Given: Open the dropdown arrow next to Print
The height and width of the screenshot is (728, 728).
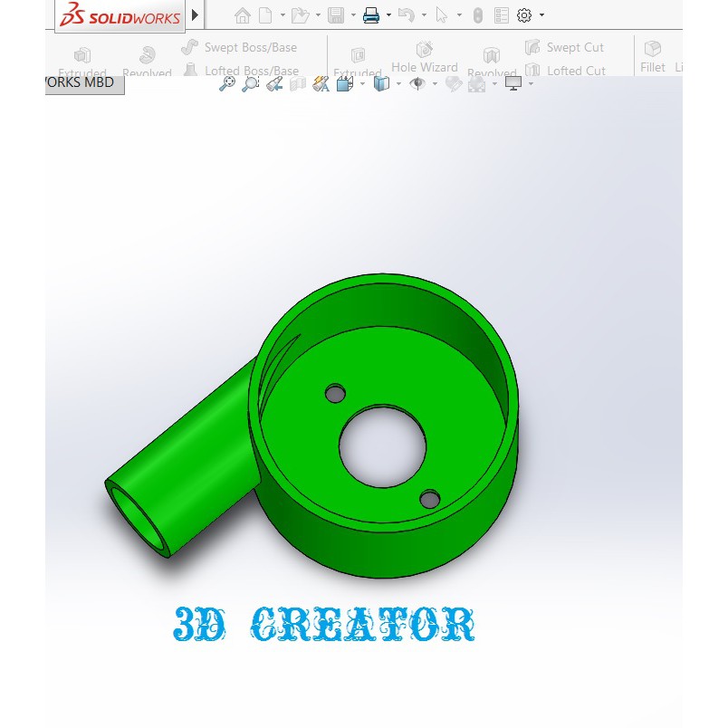Looking at the screenshot, I should pyautogui.click(x=388, y=15).
